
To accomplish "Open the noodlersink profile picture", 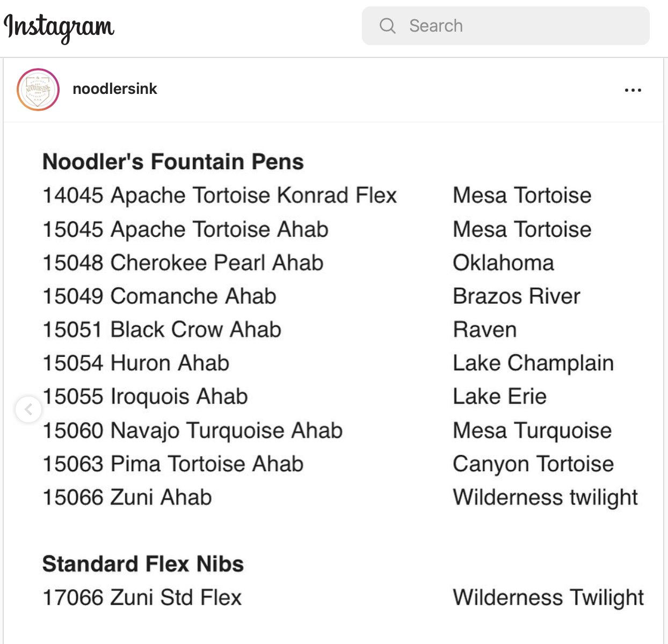I will pos(38,90).
